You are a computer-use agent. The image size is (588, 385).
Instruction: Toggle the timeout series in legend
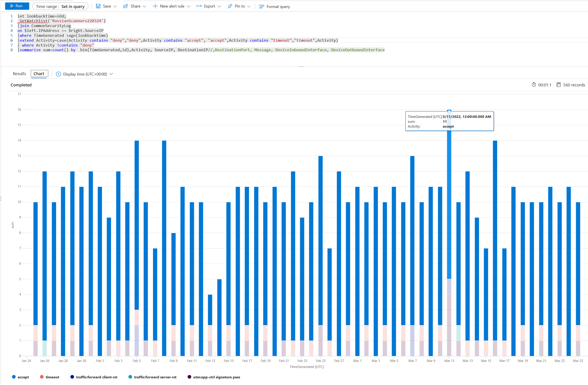[50, 377]
